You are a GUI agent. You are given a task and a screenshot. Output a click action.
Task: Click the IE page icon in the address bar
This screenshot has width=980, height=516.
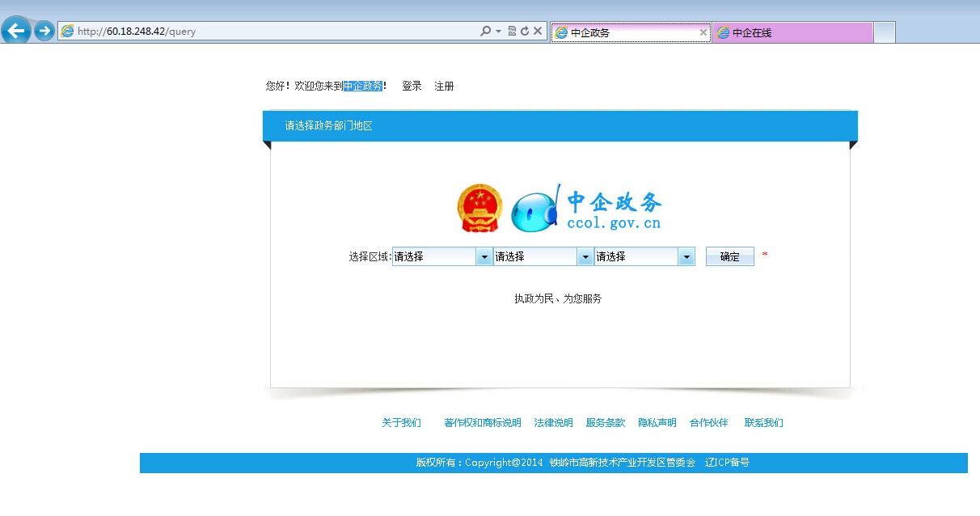(x=68, y=32)
